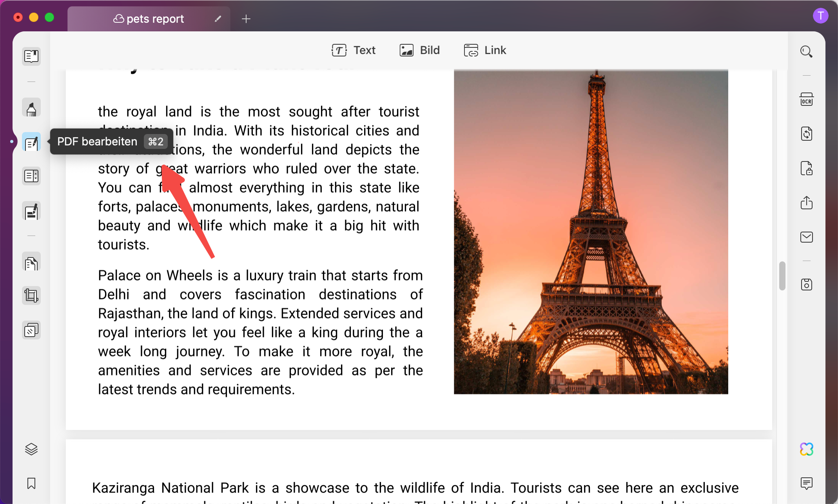Open the watermark and background tools

click(x=31, y=330)
